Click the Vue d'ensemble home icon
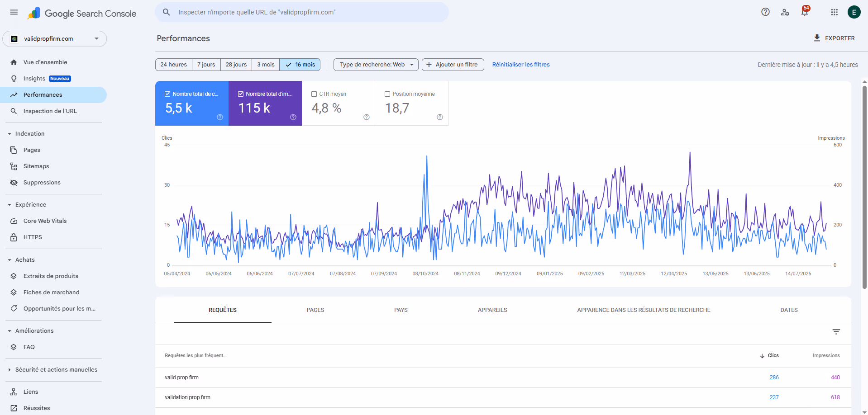 [x=14, y=62]
